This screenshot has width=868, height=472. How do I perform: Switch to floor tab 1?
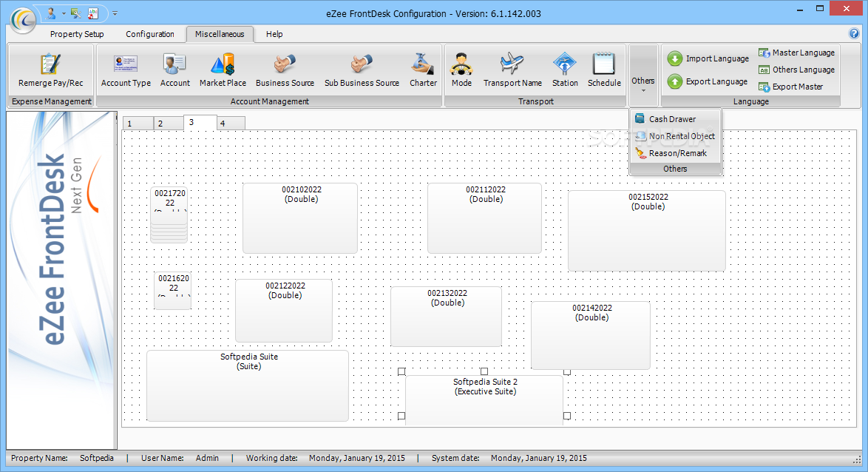[138, 123]
